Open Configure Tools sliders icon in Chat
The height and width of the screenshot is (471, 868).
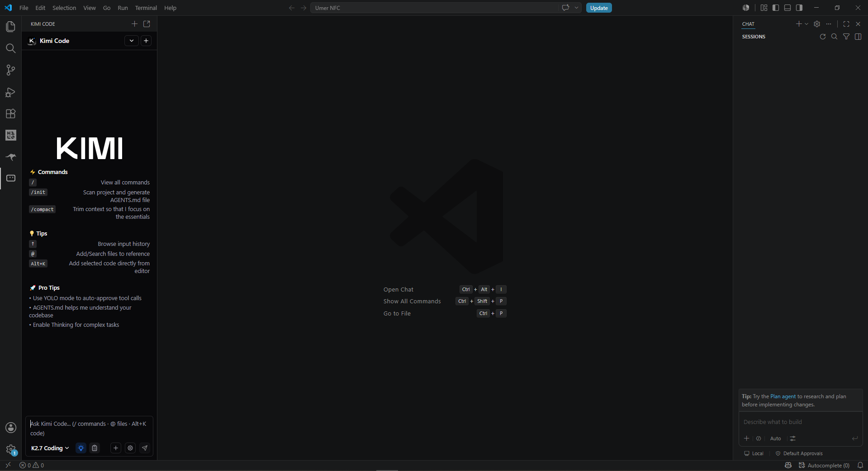(x=793, y=438)
